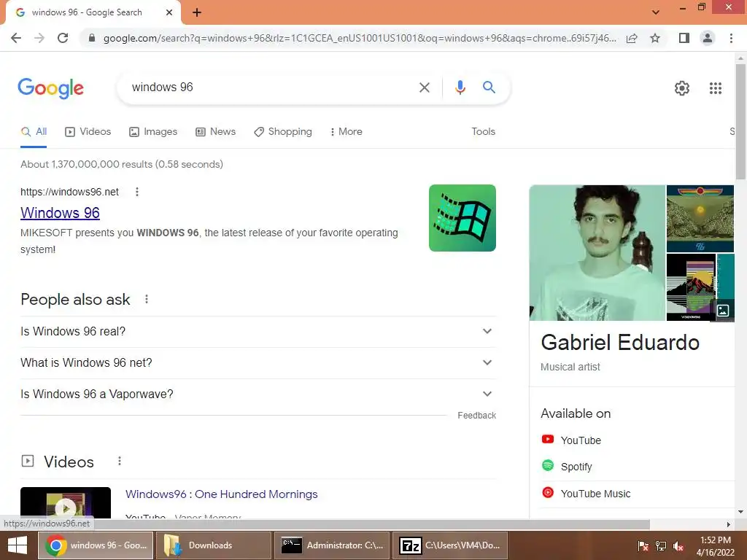Click the horizontal scrollbar right arrow

(x=728, y=525)
